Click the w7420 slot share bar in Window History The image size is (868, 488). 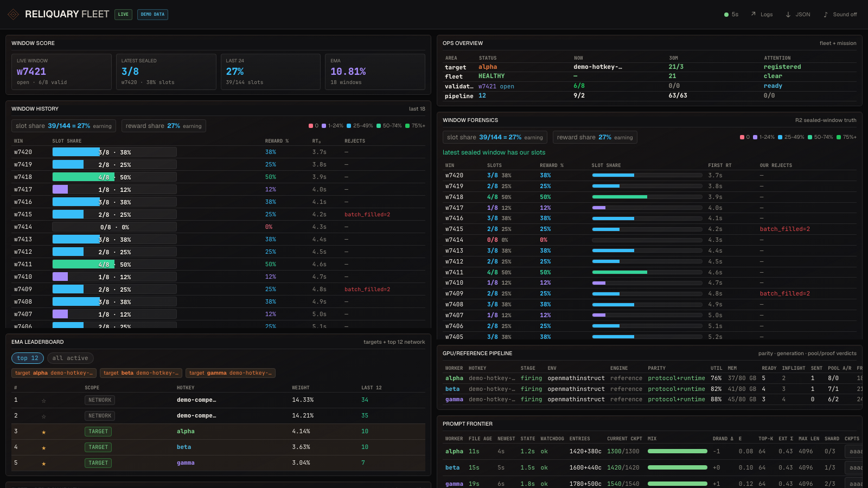[114, 152]
